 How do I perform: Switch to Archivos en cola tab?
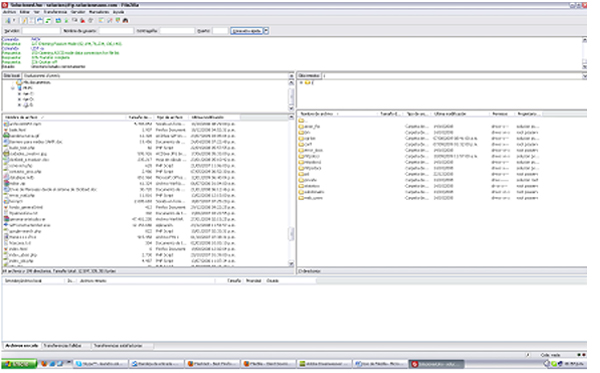(x=22, y=345)
